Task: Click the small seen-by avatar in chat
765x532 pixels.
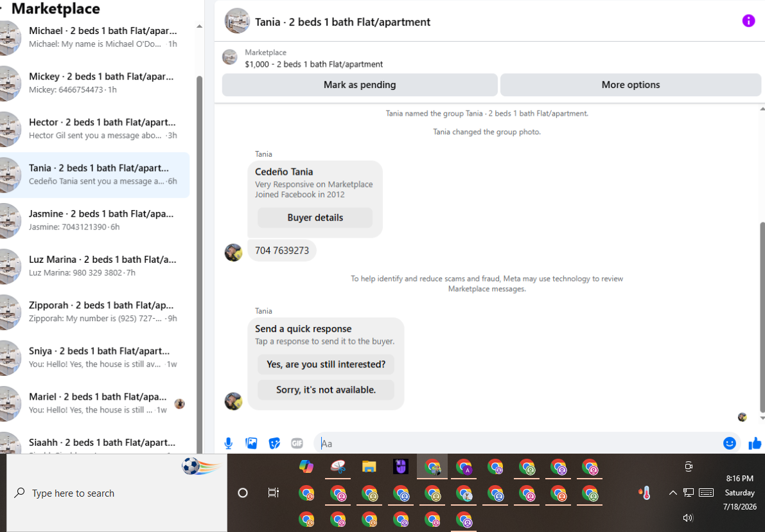Action: [742, 417]
